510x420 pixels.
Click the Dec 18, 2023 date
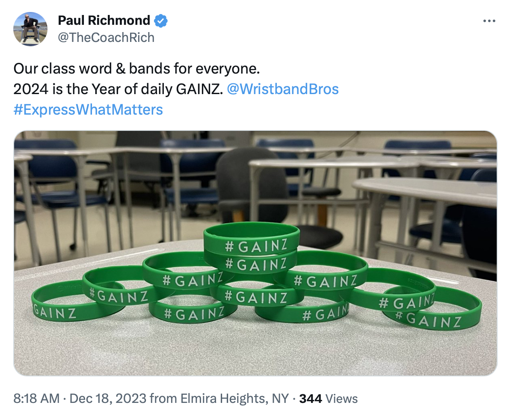(x=108, y=399)
